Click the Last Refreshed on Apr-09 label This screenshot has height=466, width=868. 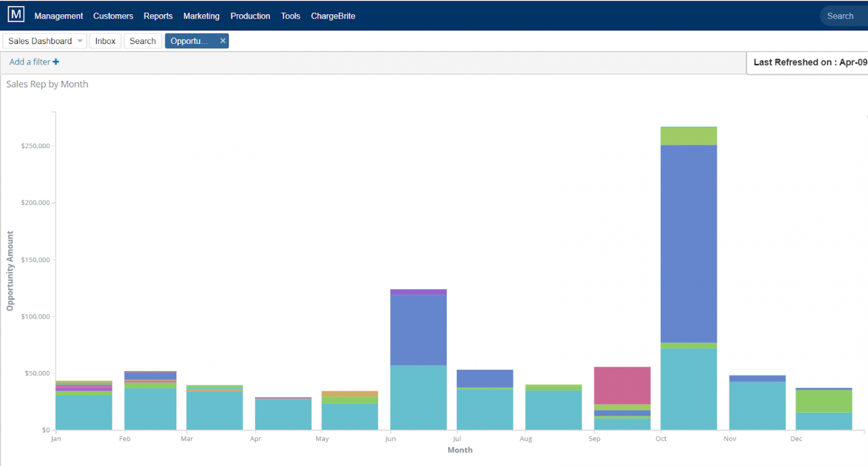814,62
